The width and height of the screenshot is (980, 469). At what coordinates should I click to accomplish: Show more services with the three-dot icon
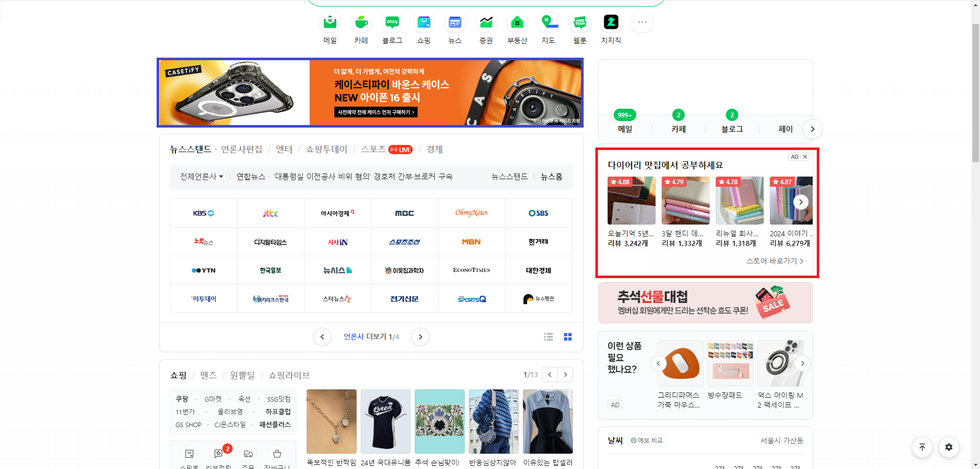click(x=642, y=22)
